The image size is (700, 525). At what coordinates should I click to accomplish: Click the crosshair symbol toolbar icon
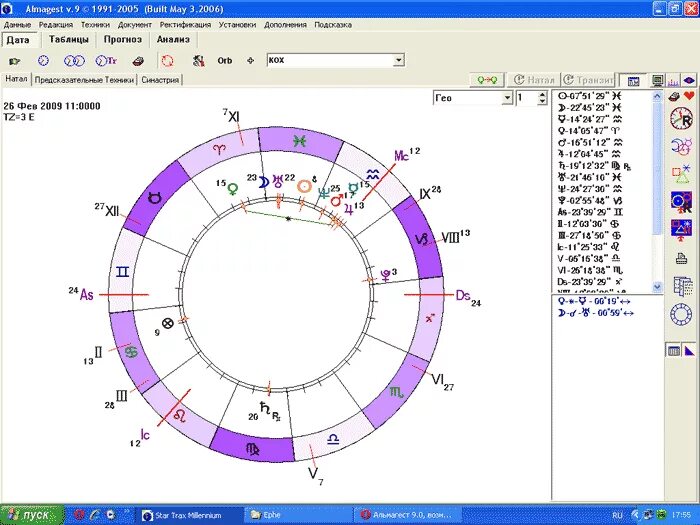tap(250, 60)
